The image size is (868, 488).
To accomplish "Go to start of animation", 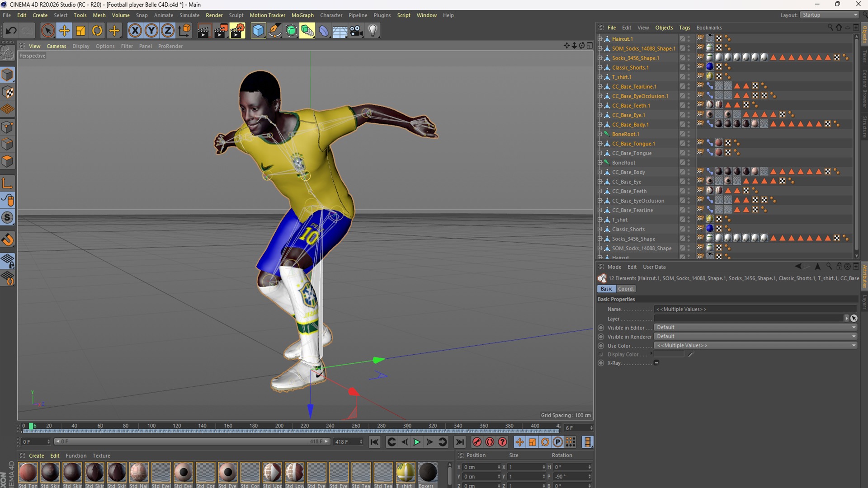I will tap(374, 442).
